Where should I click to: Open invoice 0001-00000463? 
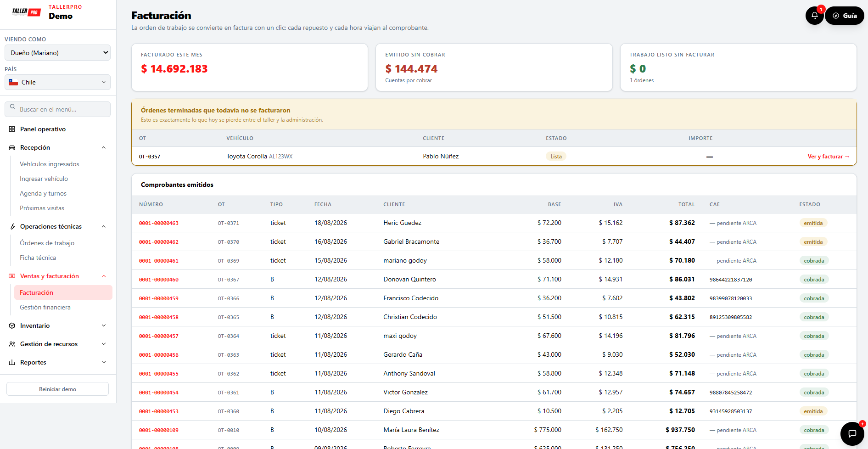[159, 223]
